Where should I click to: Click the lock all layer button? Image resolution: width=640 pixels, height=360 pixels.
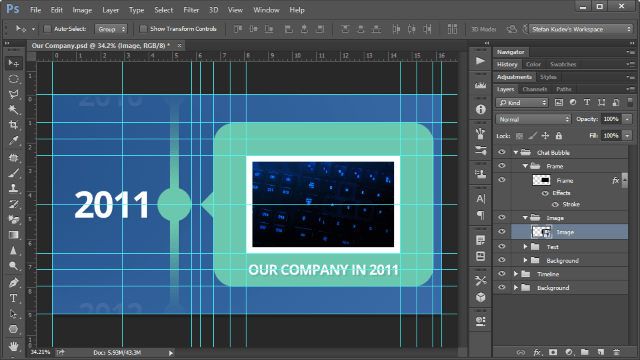[x=559, y=136]
